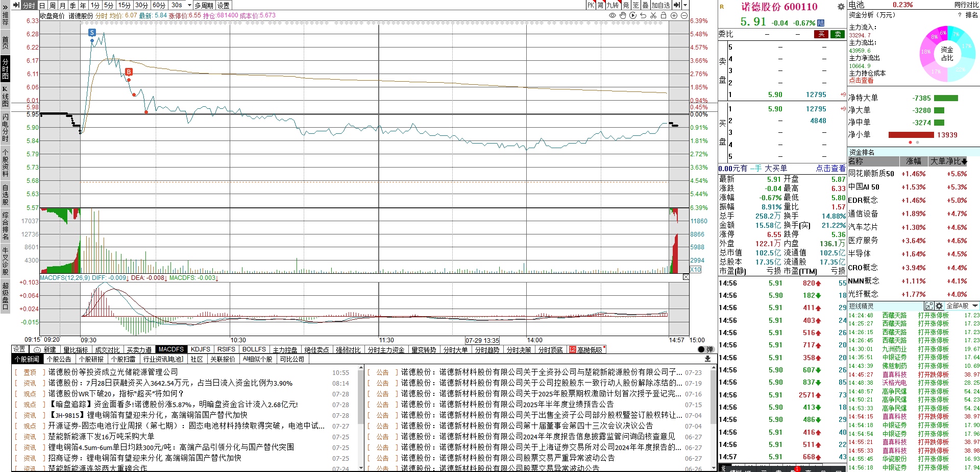Open the settings gear beside 诺德股份 600110
The height and width of the screenshot is (472, 980).
click(841, 7)
